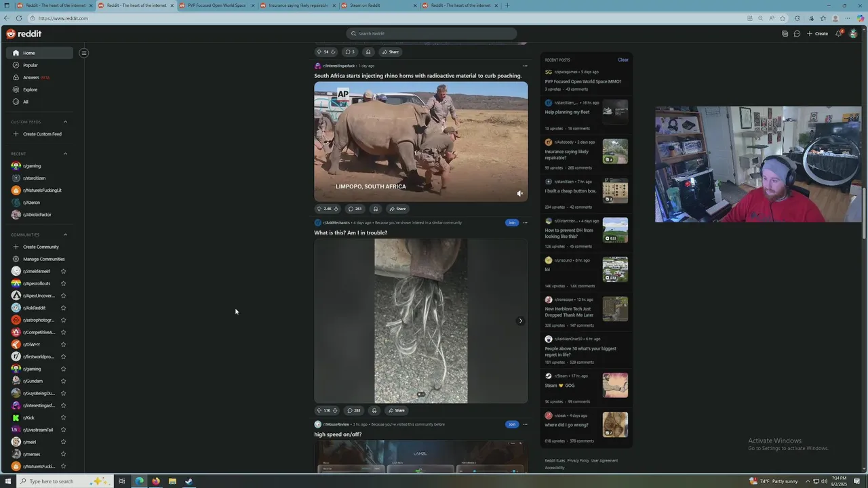Give an award to the rhino horns post

click(x=375, y=209)
